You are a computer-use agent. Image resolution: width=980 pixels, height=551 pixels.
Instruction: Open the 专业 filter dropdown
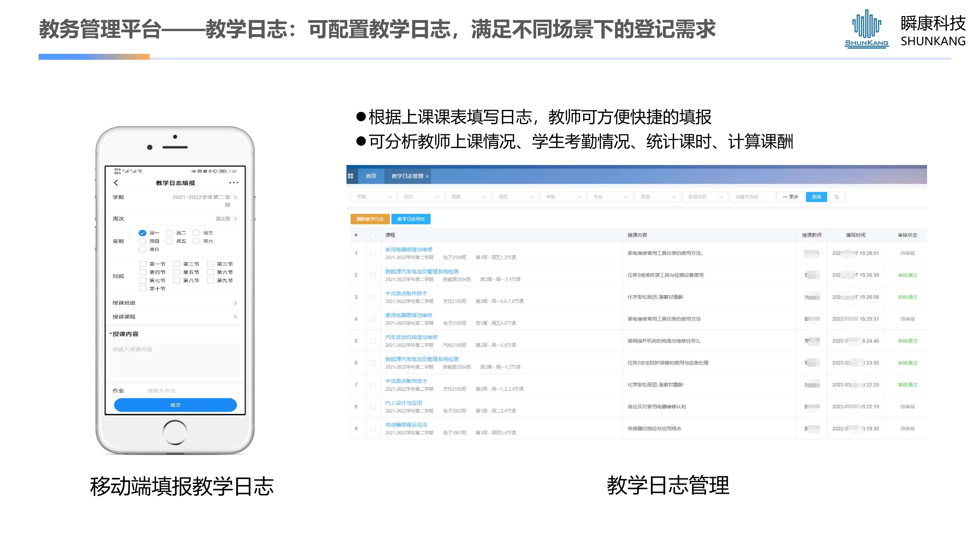pos(610,197)
